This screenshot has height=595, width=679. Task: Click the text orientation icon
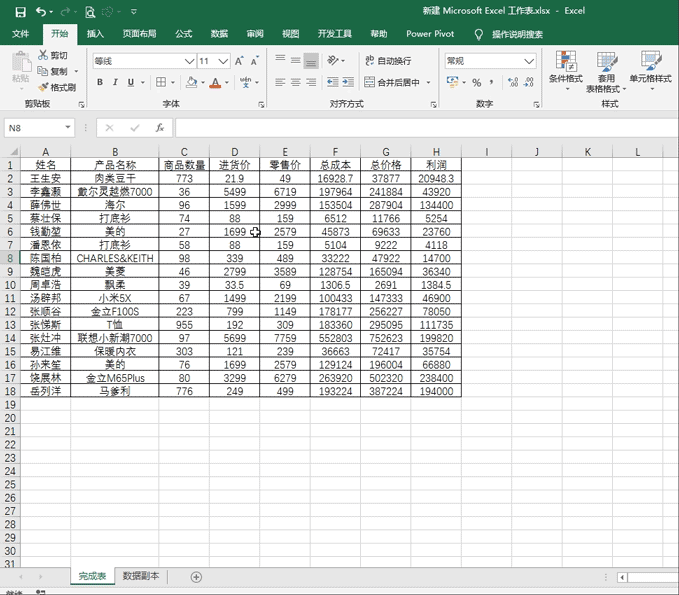333,60
